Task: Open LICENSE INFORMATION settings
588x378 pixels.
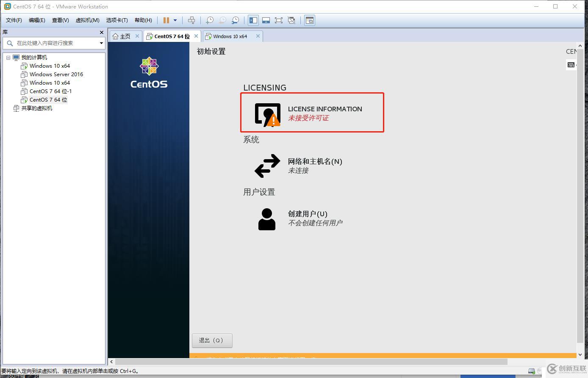Action: tap(312, 113)
